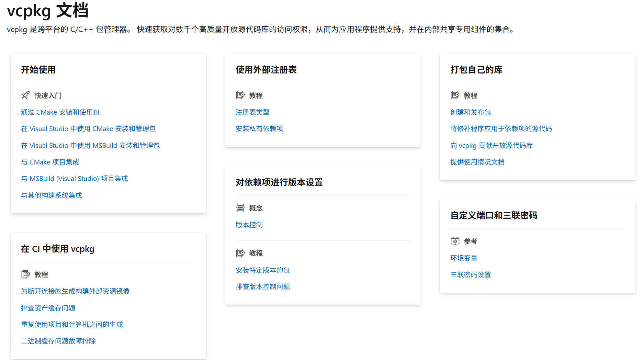The image size is (644, 360).
Task: Go to 与 CMake 项目集成 page
Action: 50,162
